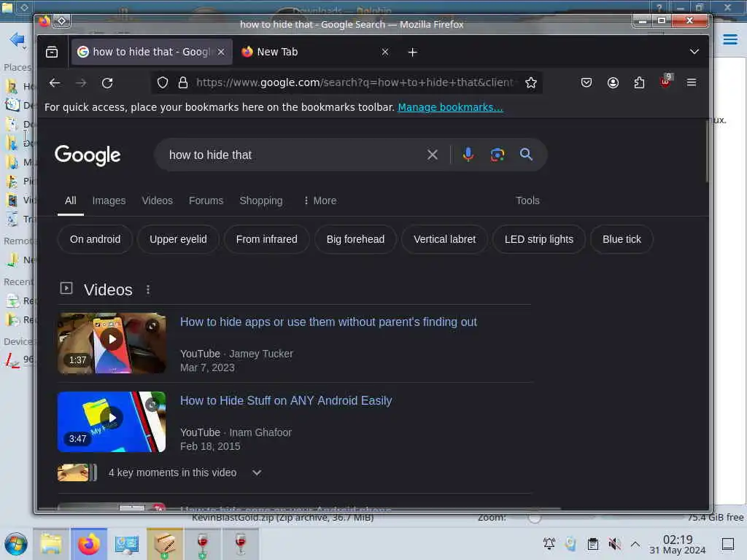Screen dimensions: 747x560
Task: Show hidden system tray icons
Action: [635, 544]
